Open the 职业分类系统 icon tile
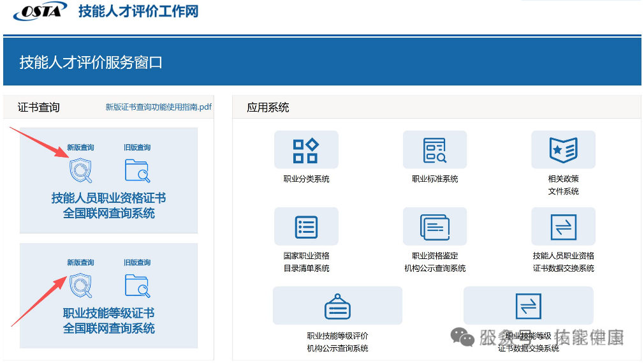Screen dimensions: 644x363 coord(306,151)
